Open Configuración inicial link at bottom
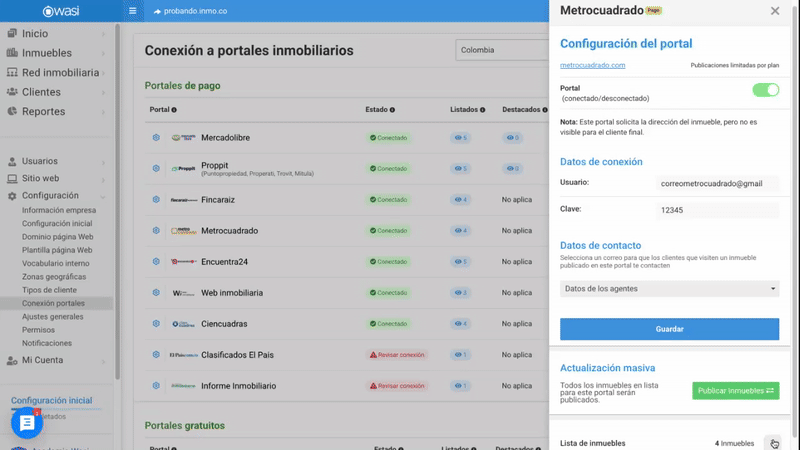 coord(52,401)
